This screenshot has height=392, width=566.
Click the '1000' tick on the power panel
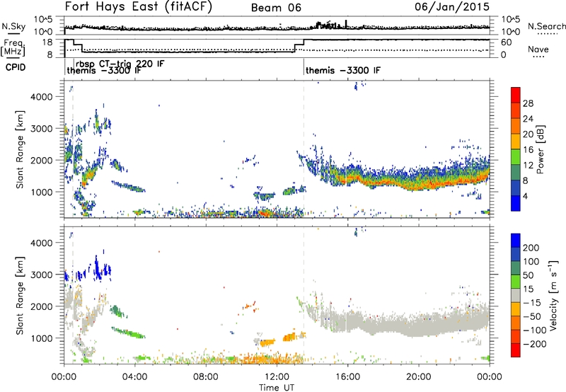(42, 192)
